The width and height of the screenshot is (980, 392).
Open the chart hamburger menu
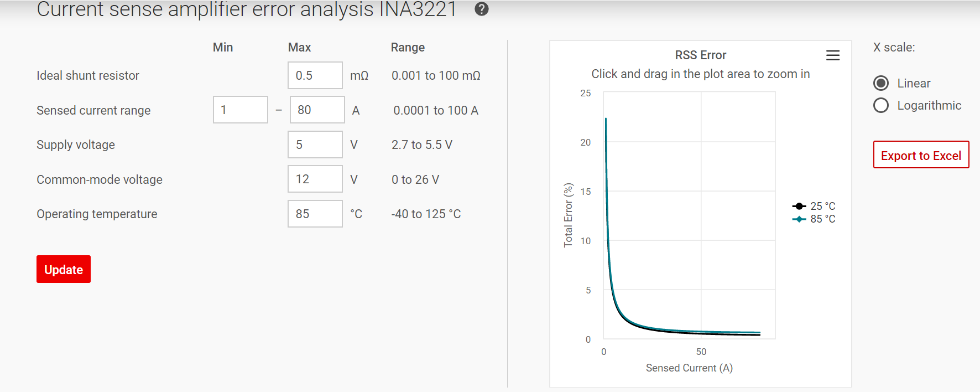pos(833,55)
